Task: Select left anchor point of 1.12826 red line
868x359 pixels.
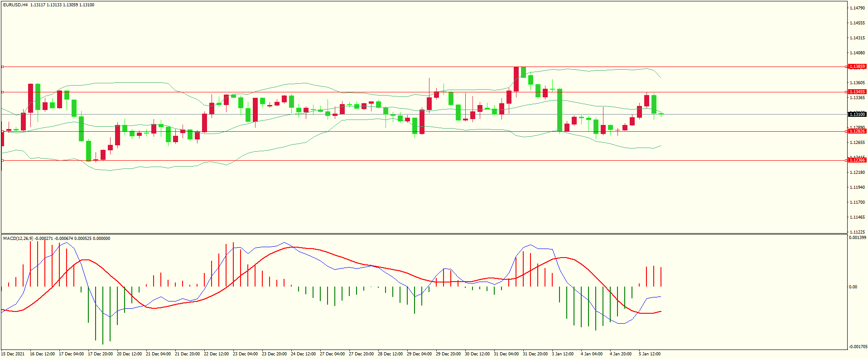Action: pos(3,132)
